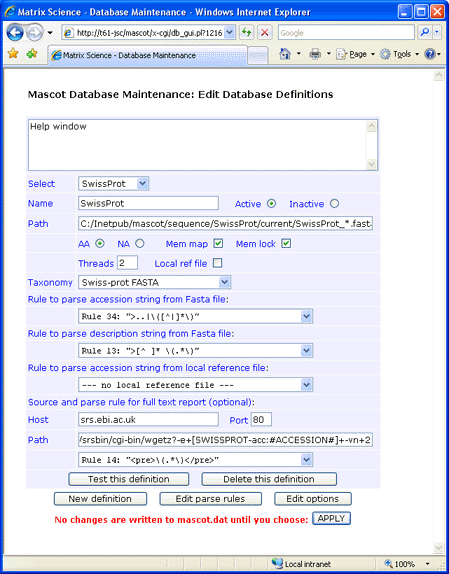Click the Delete this definition button

point(269,479)
